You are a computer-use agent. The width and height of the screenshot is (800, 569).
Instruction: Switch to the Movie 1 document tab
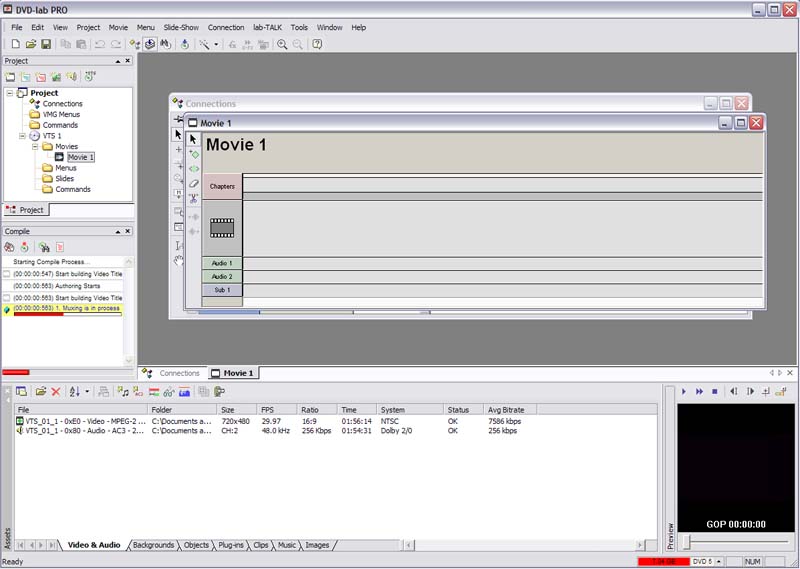coord(233,373)
